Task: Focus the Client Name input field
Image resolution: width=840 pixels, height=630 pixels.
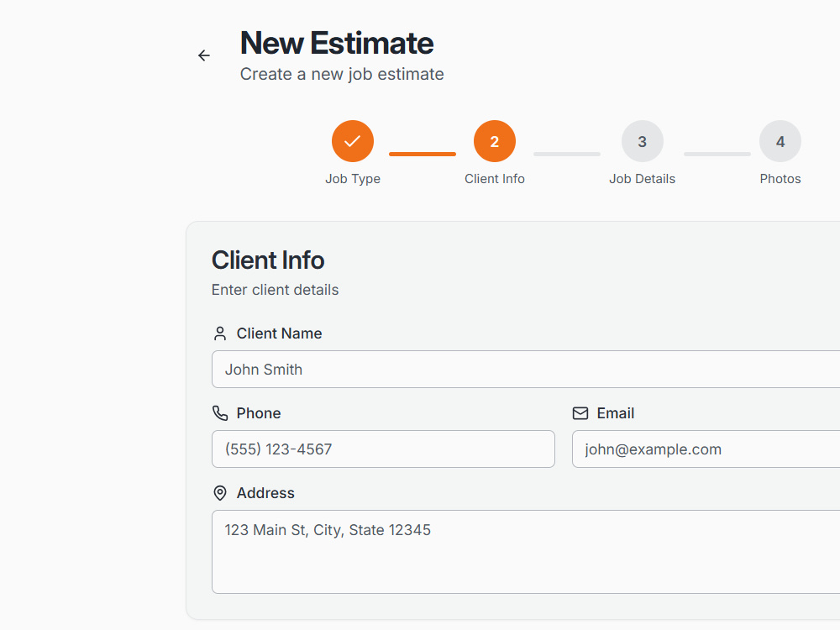Action: click(x=526, y=369)
